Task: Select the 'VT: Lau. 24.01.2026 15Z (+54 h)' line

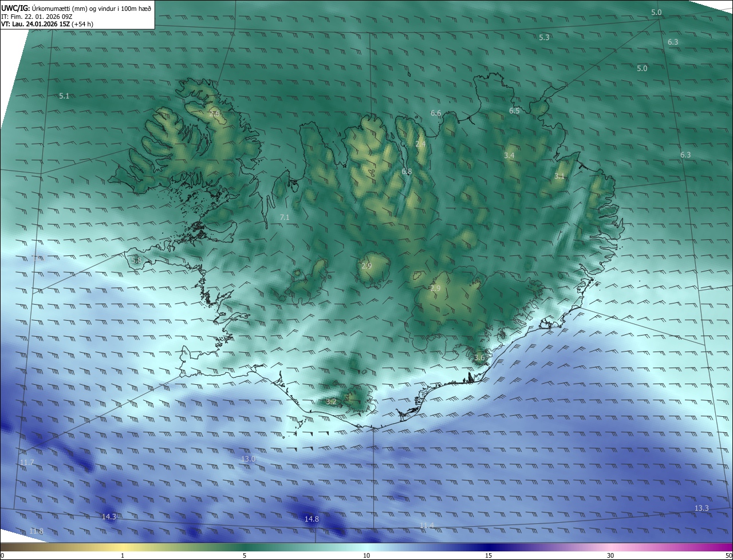Action: pyautogui.click(x=47, y=24)
